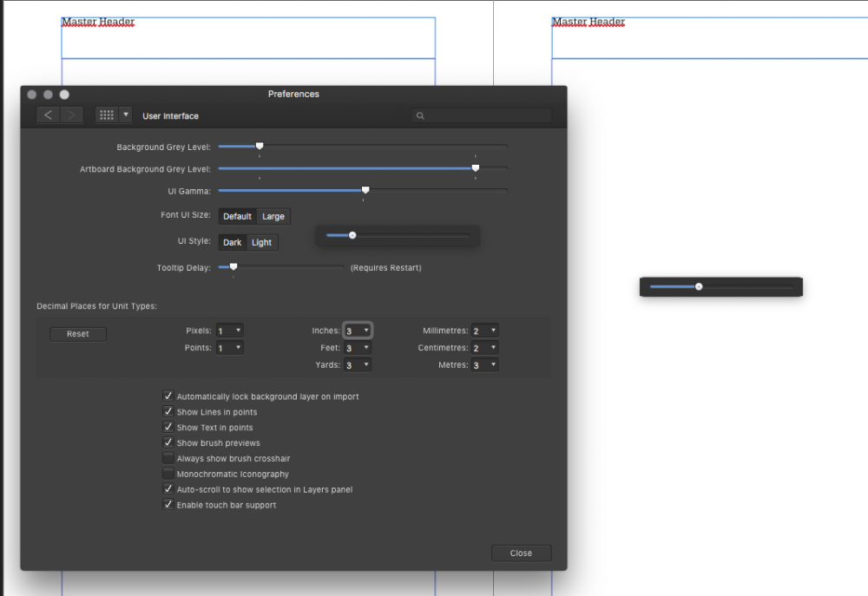Choose the Dark UI style
This screenshot has width=868, height=596.
[233, 242]
